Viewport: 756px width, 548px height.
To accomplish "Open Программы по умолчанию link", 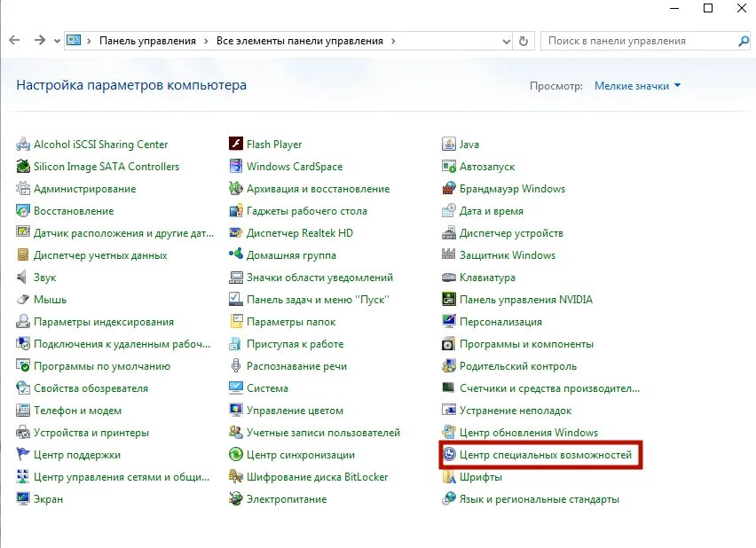I will pyautogui.click(x=102, y=366).
